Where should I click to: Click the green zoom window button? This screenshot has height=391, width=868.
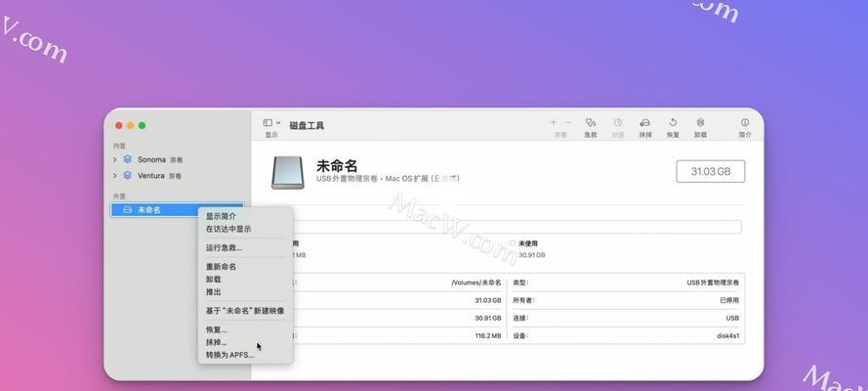142,126
